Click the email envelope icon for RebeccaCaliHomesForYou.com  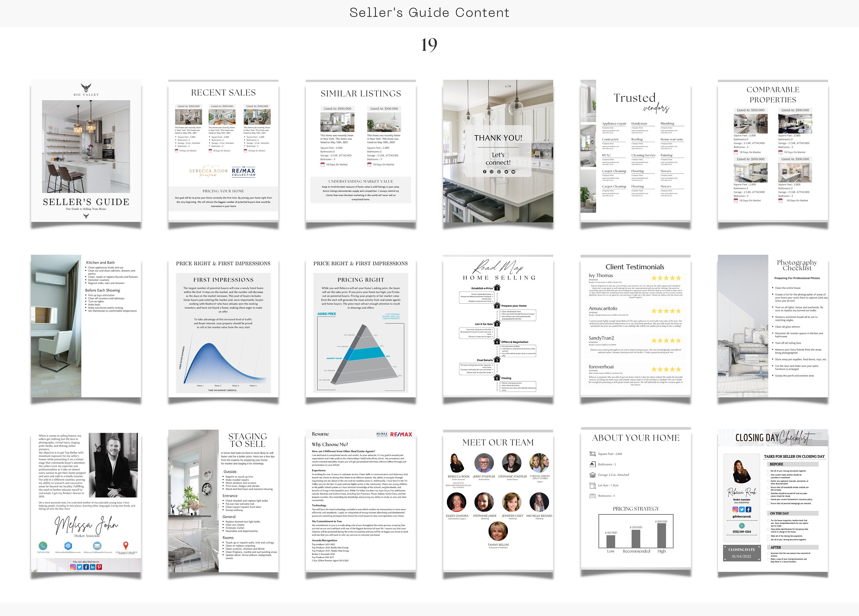click(97, 546)
